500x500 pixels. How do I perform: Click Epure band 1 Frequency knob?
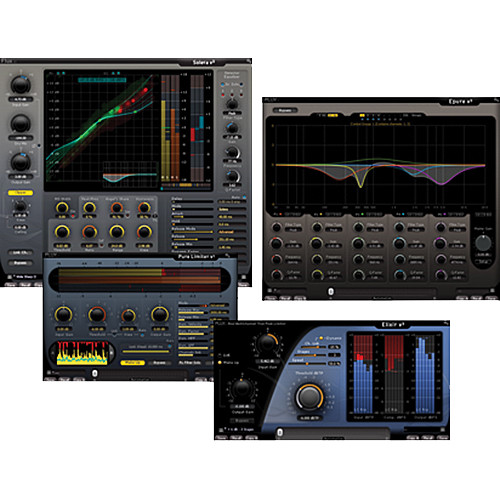pos(276,259)
